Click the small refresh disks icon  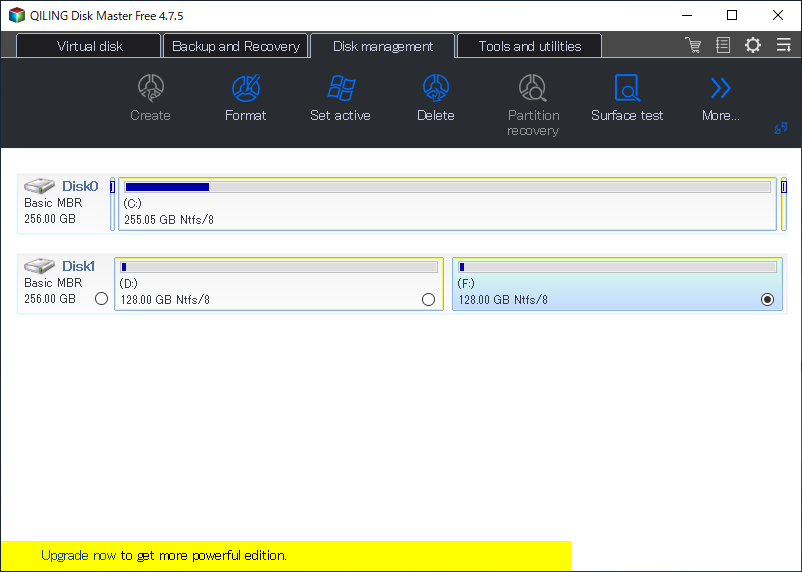coord(781,128)
